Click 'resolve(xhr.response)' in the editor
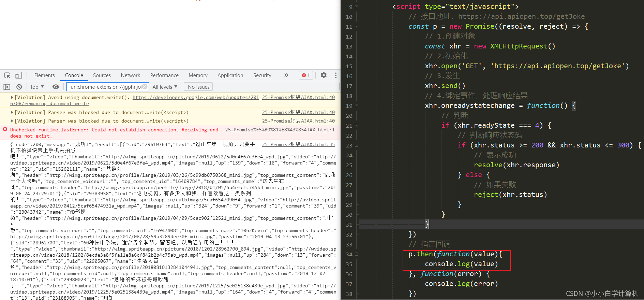The image size is (644, 300). 516,165
